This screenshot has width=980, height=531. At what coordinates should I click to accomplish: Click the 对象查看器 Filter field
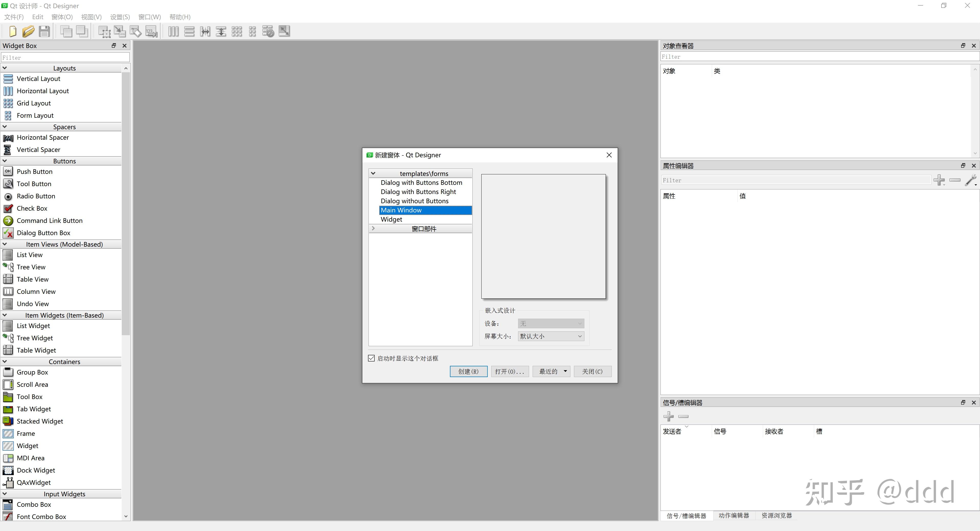point(819,57)
